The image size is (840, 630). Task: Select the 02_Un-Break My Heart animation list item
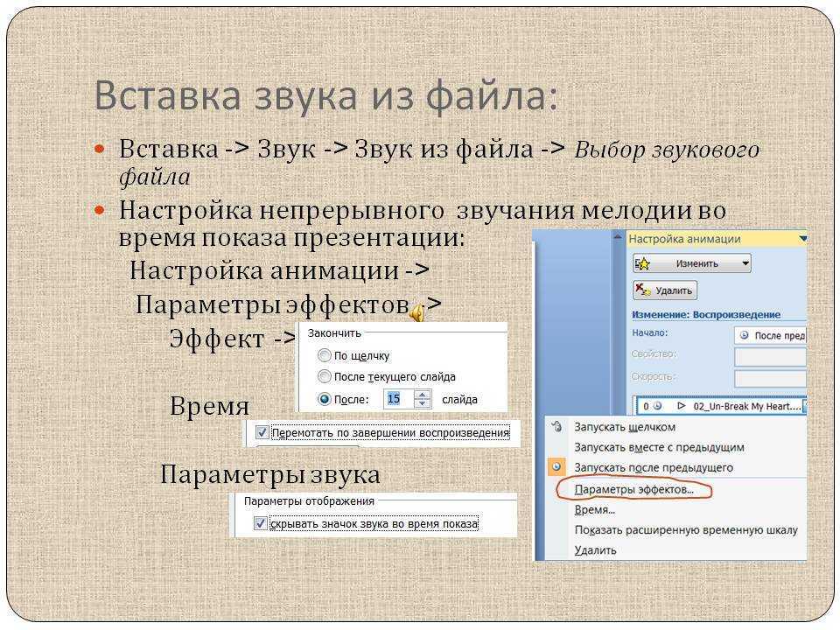[x=721, y=406]
